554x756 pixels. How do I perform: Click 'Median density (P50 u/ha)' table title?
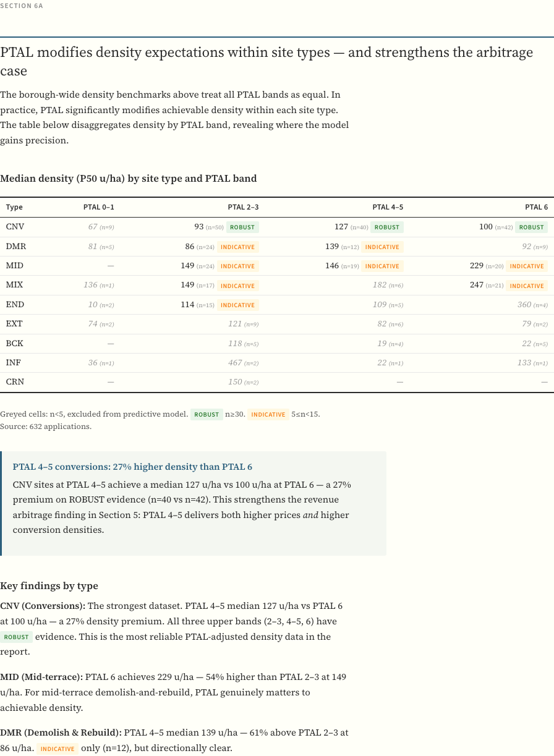[128, 179]
